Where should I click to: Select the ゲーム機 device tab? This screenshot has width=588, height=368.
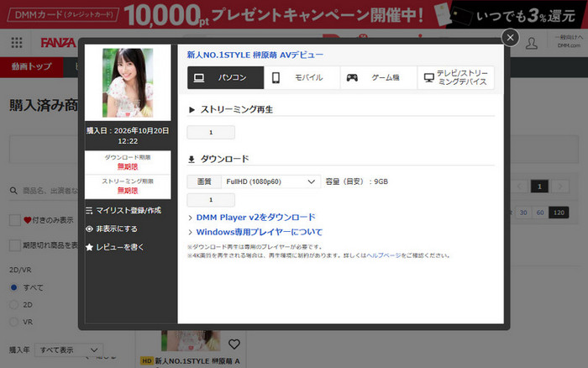click(379, 77)
